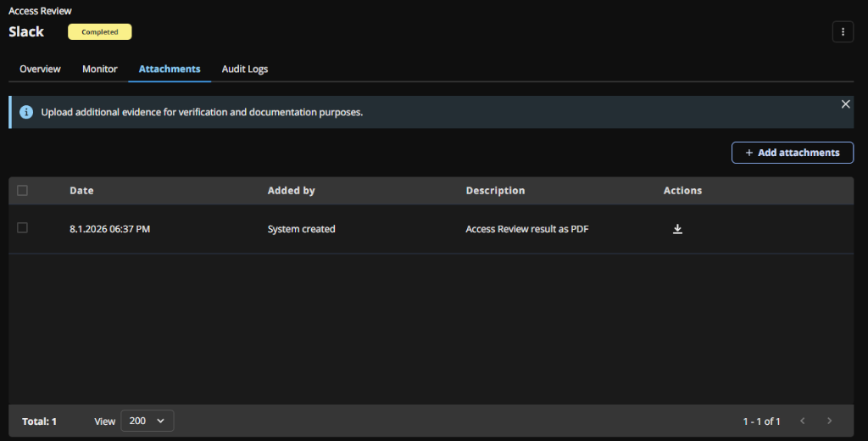The image size is (868, 441).
Task: Tick the checkbox for System created row
Action: point(23,228)
